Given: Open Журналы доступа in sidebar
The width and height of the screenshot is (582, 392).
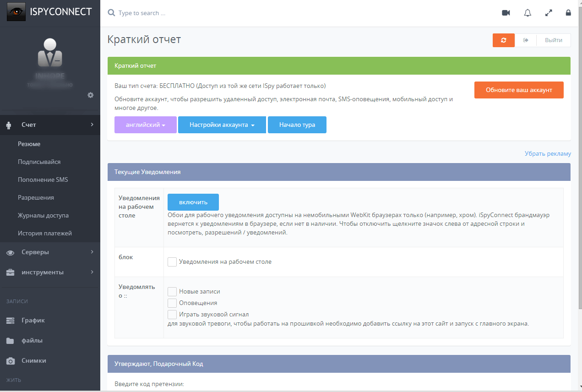Looking at the screenshot, I should (x=43, y=215).
